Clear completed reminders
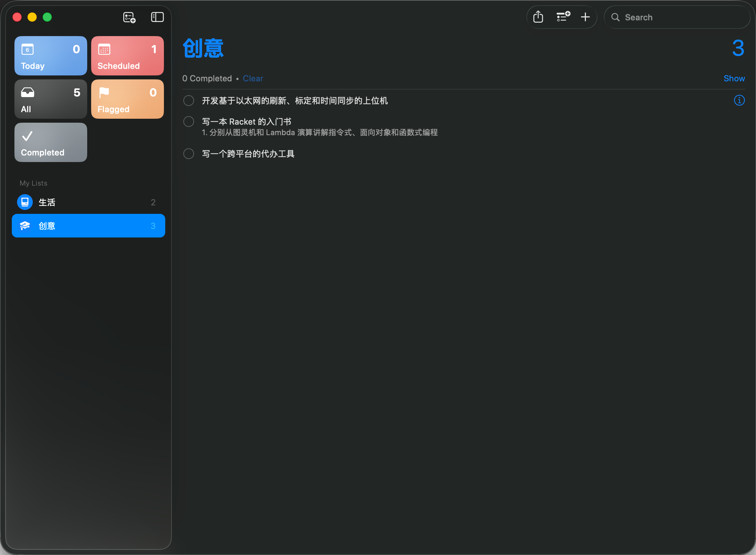756x555 pixels. (253, 78)
